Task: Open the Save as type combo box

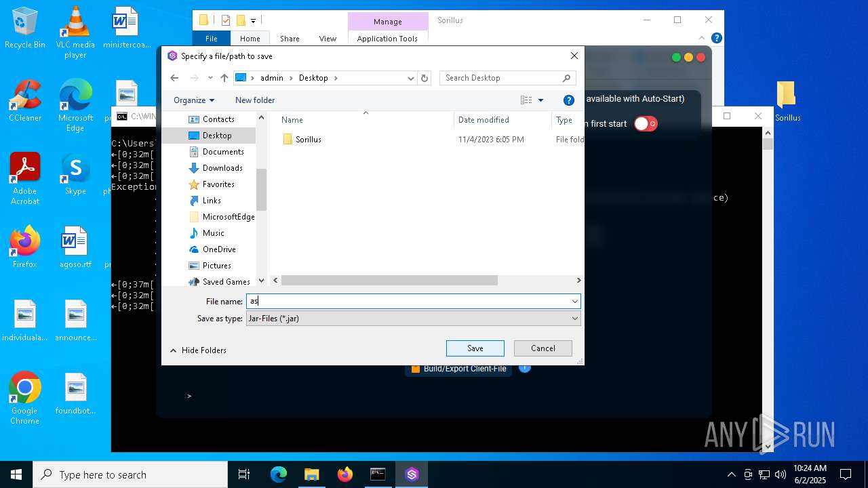Action: pos(413,318)
